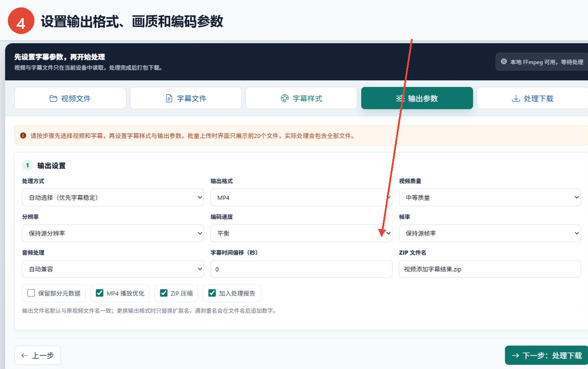
Task: Open the 处理方式 dropdown
Action: pyautogui.click(x=113, y=198)
